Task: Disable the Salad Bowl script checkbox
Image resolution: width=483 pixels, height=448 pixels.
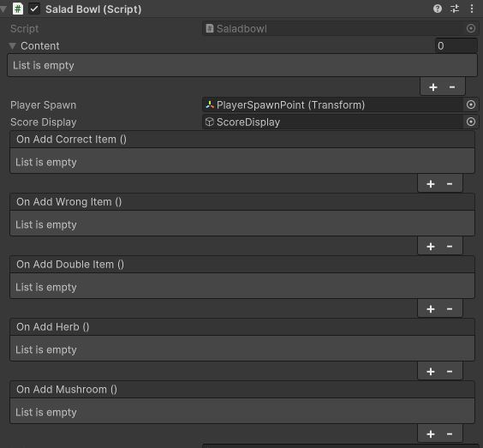Action: click(34, 9)
